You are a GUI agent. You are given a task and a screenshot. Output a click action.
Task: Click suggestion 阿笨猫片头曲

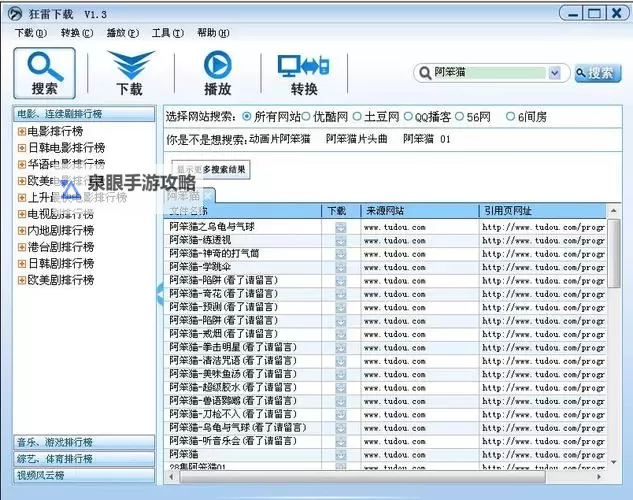click(x=356, y=139)
